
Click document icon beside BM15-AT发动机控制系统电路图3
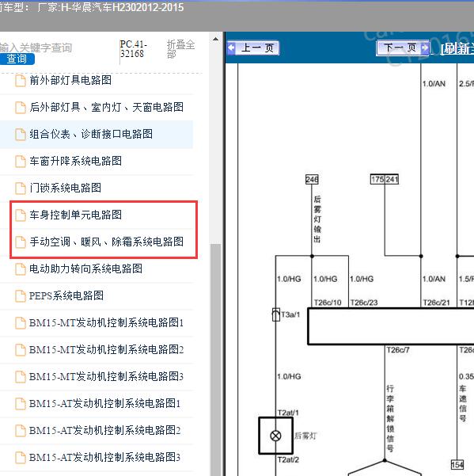pos(21,458)
